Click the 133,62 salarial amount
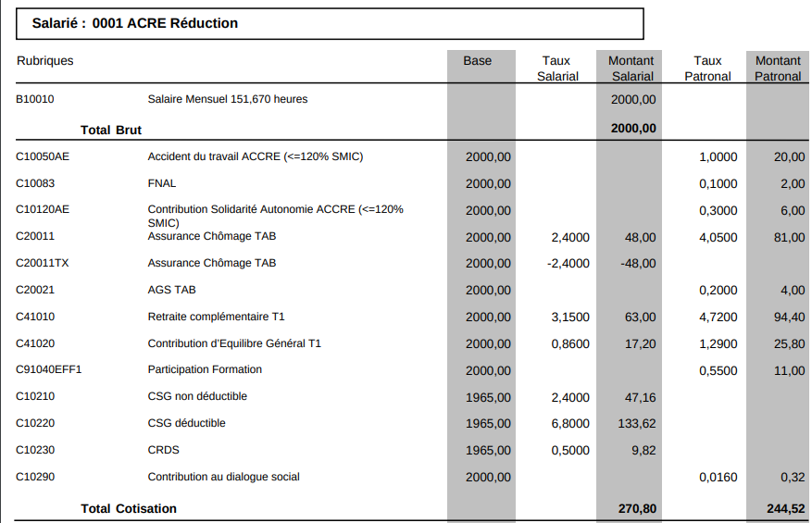The height and width of the screenshot is (523, 812). pos(637,424)
